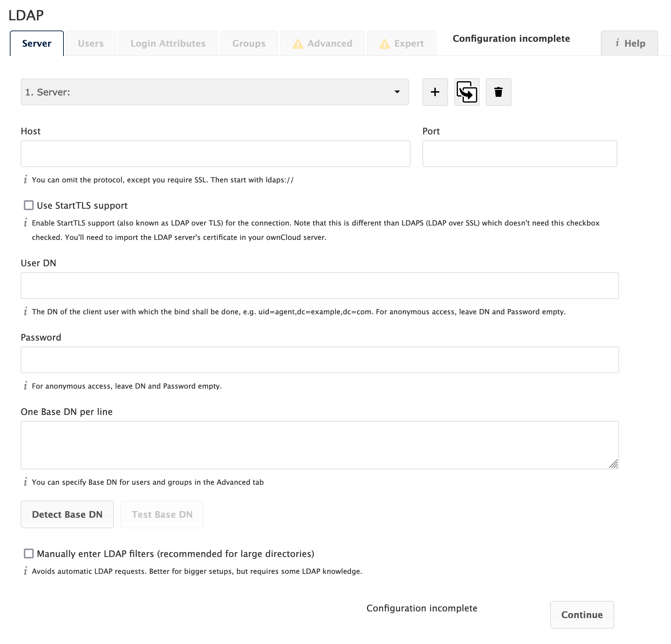This screenshot has width=671, height=644.
Task: Click the warning icon on the Expert tab
Action: pos(384,43)
